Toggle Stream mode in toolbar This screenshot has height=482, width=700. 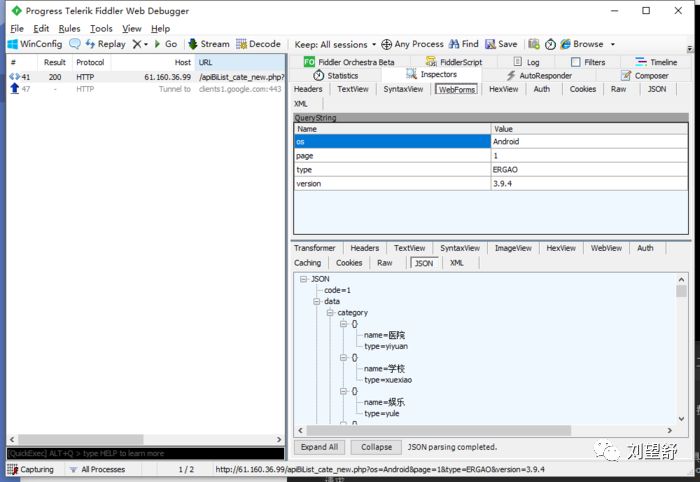click(x=208, y=44)
